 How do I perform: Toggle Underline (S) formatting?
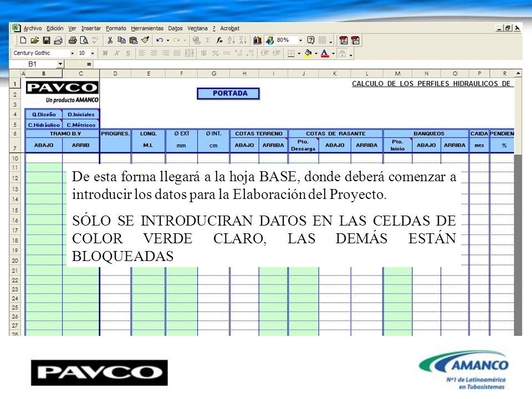point(128,53)
